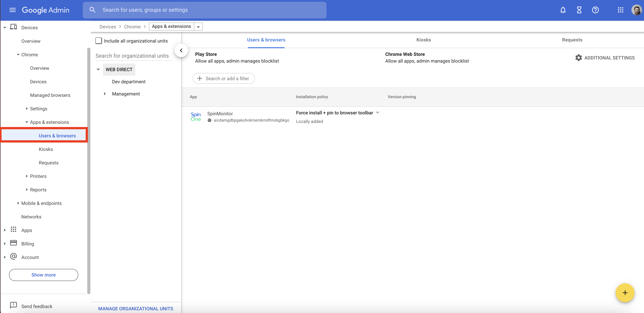Click MANAGE ORGANIZATIONAL UNITS link

pos(136,308)
